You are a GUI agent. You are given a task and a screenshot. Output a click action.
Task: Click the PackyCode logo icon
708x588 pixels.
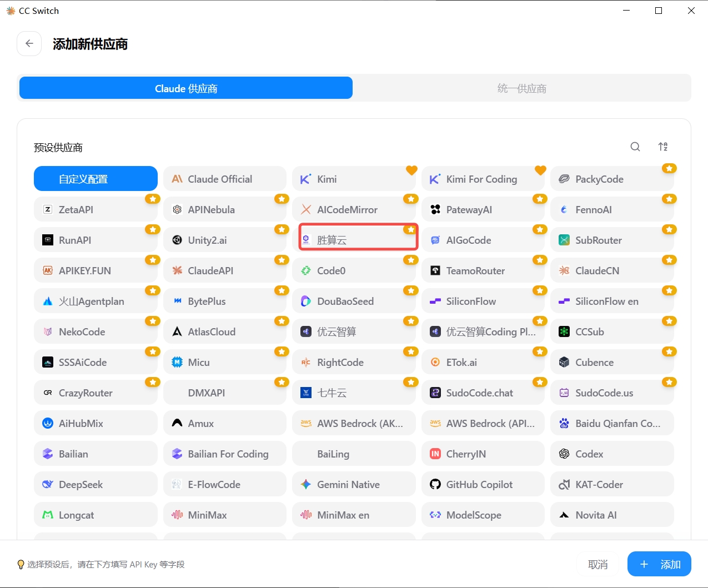(x=564, y=179)
